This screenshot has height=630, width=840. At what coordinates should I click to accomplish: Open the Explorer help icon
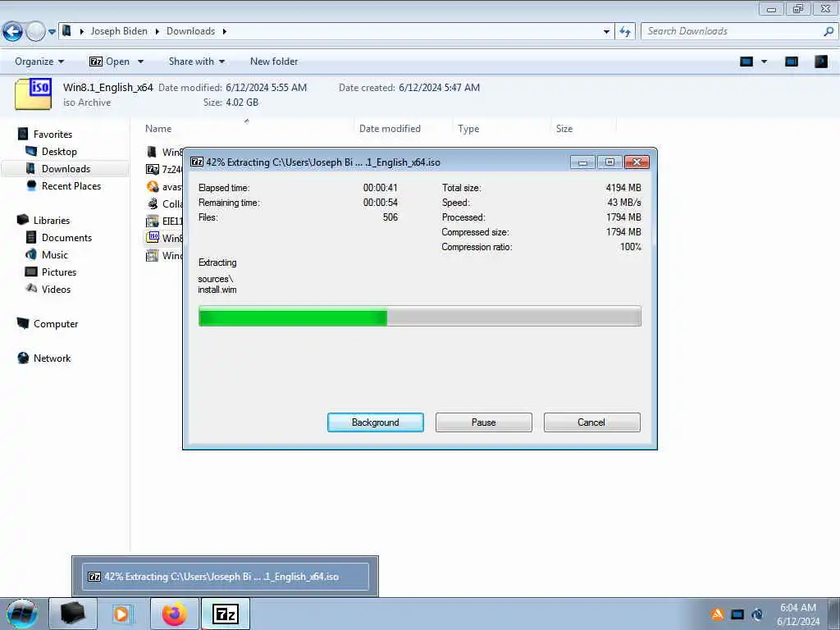pyautogui.click(x=820, y=62)
